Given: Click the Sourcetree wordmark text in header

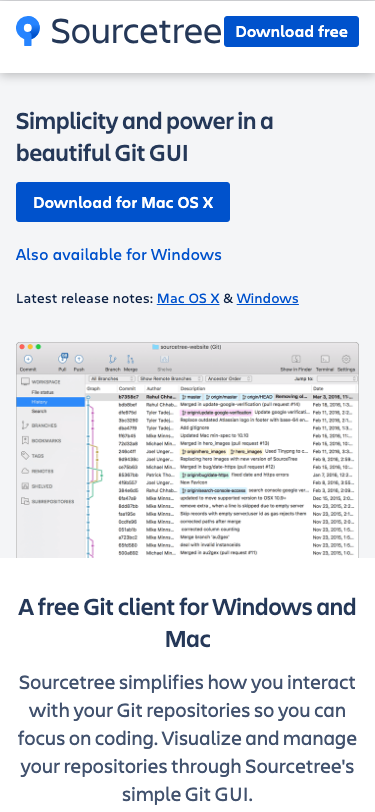Looking at the screenshot, I should pos(136,31).
